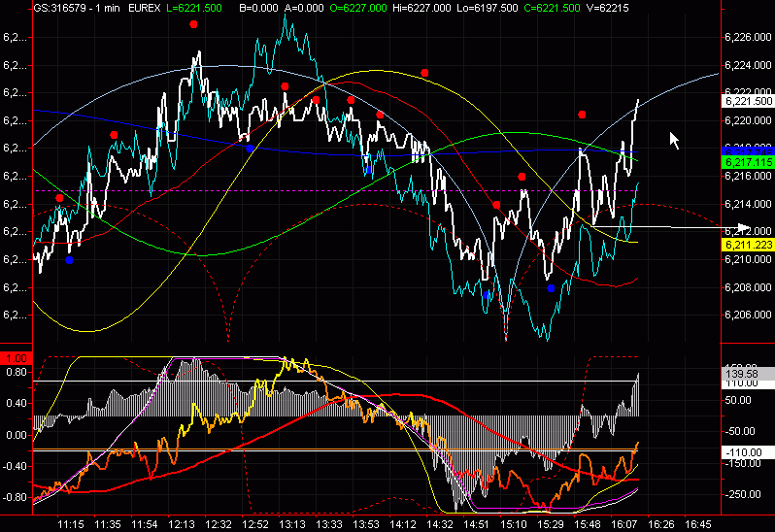Click the 16:07 time axis label
Image resolution: width=775 pixels, height=532 pixels.
pos(624,524)
